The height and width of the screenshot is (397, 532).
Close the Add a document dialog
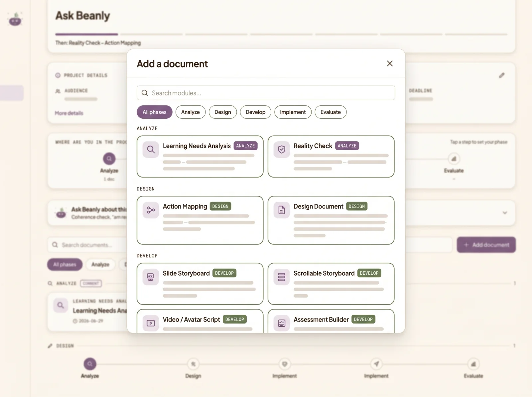tap(390, 64)
